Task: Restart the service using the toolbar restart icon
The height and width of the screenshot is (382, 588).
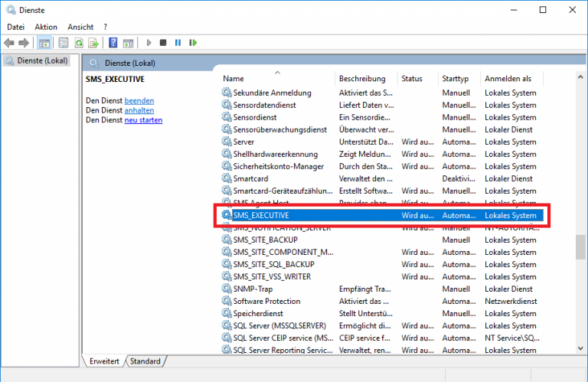Action: pyautogui.click(x=191, y=43)
